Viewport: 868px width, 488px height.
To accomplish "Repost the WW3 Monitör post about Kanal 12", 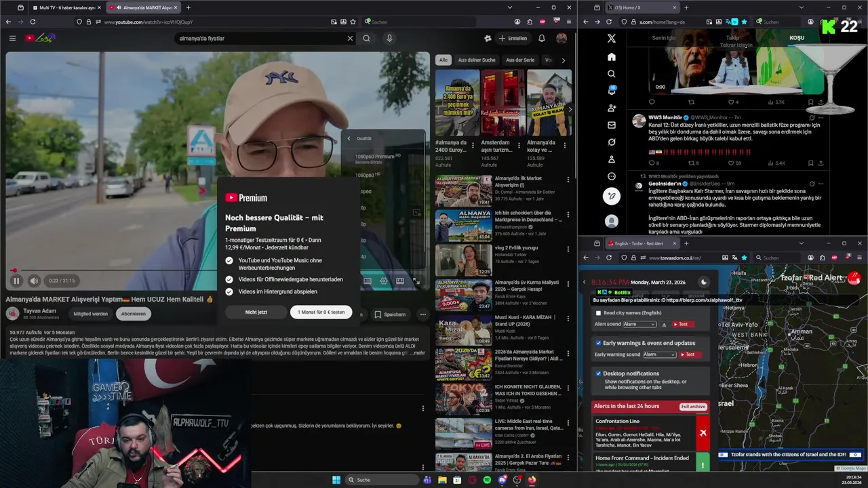I will point(693,163).
